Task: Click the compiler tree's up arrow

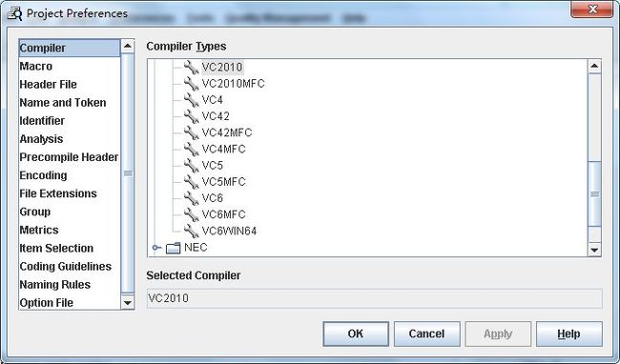Action: [594, 66]
